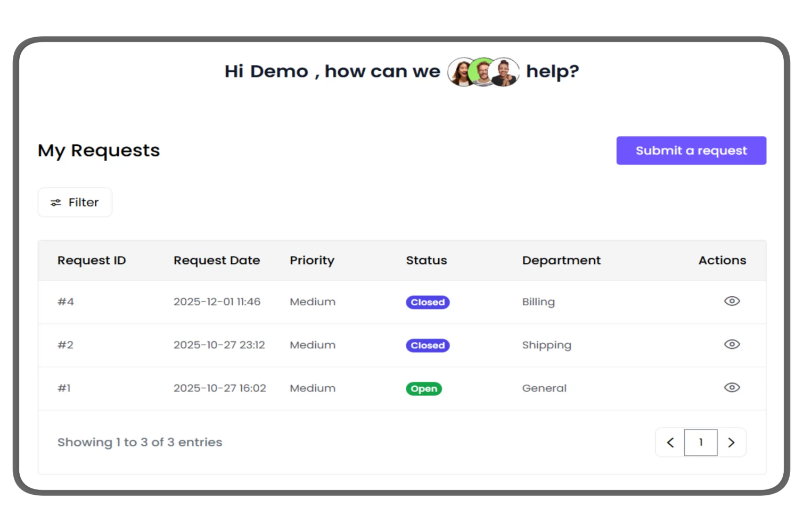Image resolution: width=803 pixels, height=532 pixels.
Task: Click the Status column header
Action: [426, 260]
